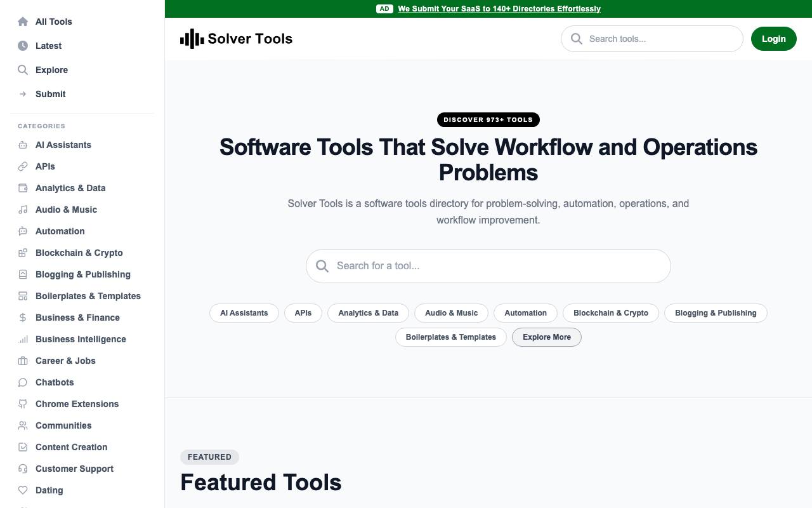Click the magnifier icon in hero search field
The width and height of the screenshot is (812, 508).
(322, 266)
